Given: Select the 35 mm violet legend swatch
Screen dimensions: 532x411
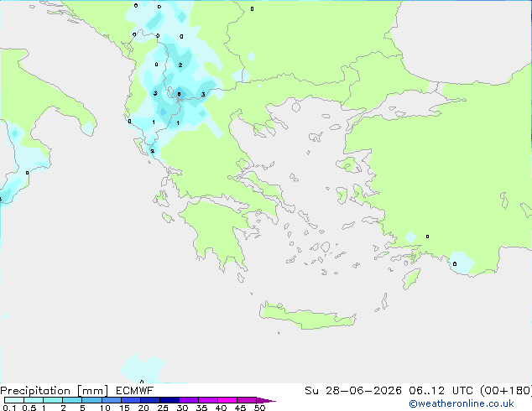Looking at the screenshot, I should coord(208,400).
